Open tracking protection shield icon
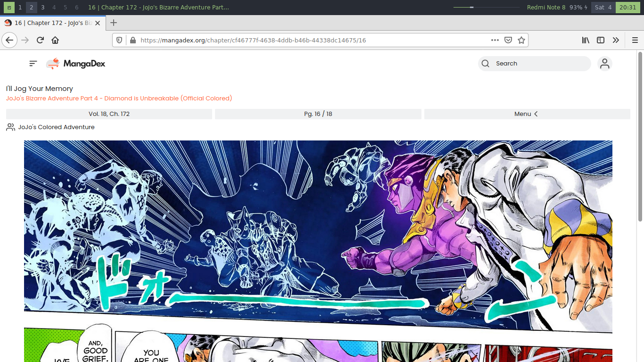 pyautogui.click(x=119, y=40)
